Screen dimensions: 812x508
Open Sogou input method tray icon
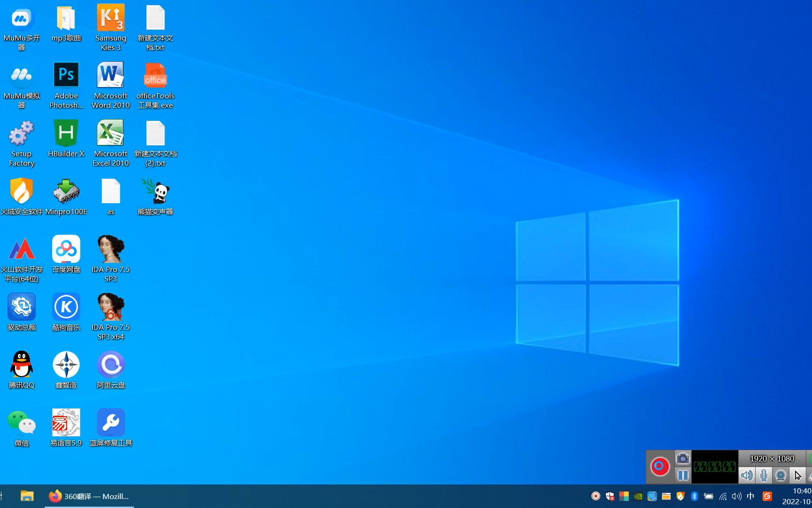[x=767, y=496]
